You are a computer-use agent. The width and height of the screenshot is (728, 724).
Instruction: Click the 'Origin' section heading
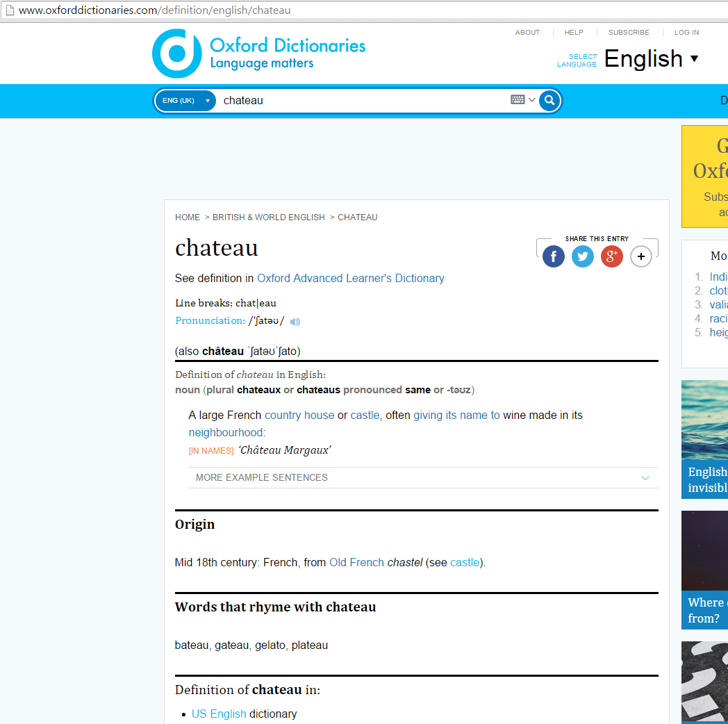(195, 525)
